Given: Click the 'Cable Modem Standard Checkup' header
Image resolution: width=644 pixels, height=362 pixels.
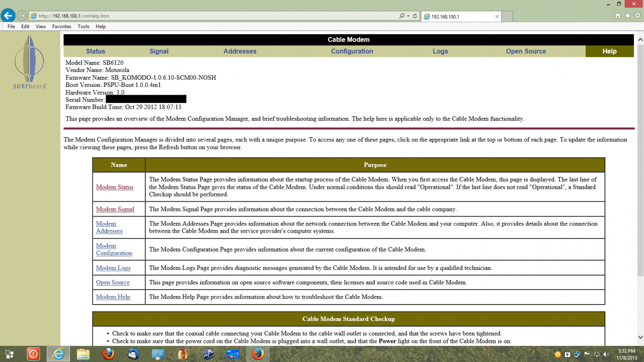Looking at the screenshot, I should click(x=349, y=319).
